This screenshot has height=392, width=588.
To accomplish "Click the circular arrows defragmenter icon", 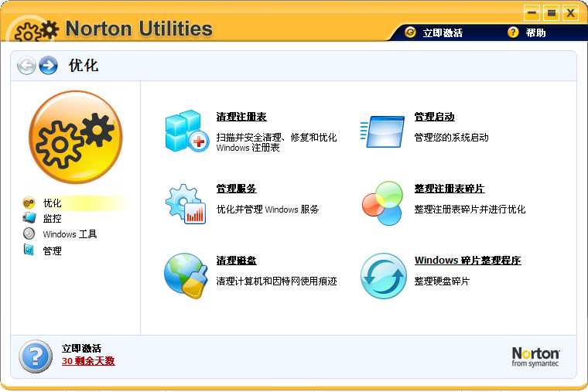I will point(383,276).
